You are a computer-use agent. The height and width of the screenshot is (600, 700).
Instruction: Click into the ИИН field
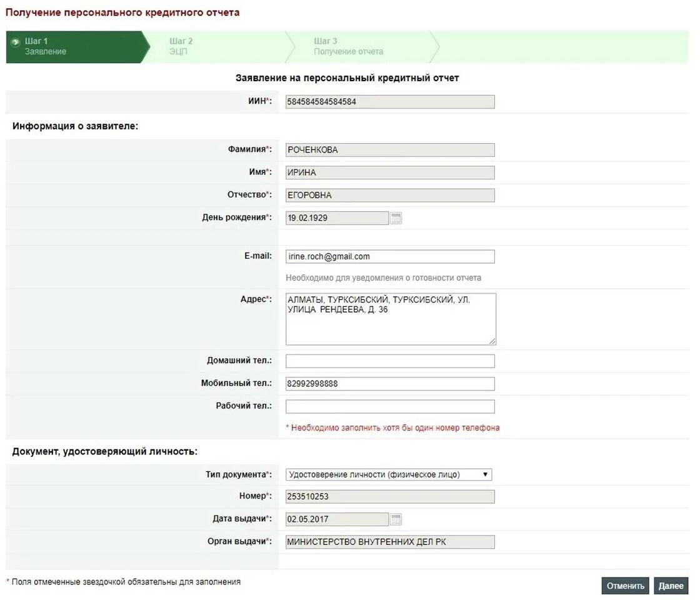click(390, 102)
